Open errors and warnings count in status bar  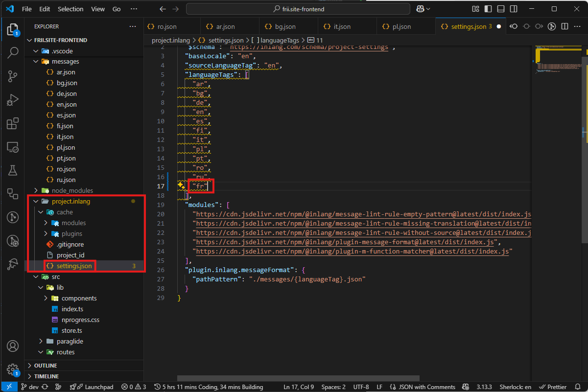pyautogui.click(x=134, y=387)
